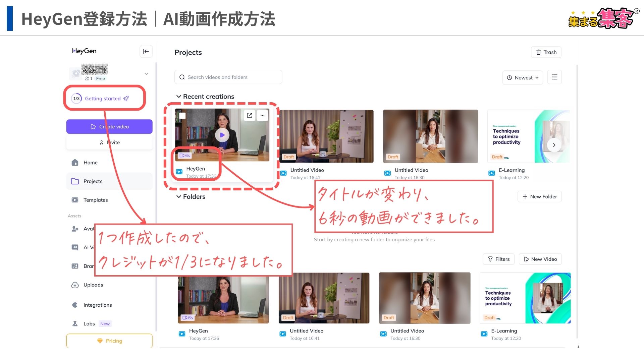Click the Avatars people icon
The height and width of the screenshot is (362, 644).
click(75, 229)
